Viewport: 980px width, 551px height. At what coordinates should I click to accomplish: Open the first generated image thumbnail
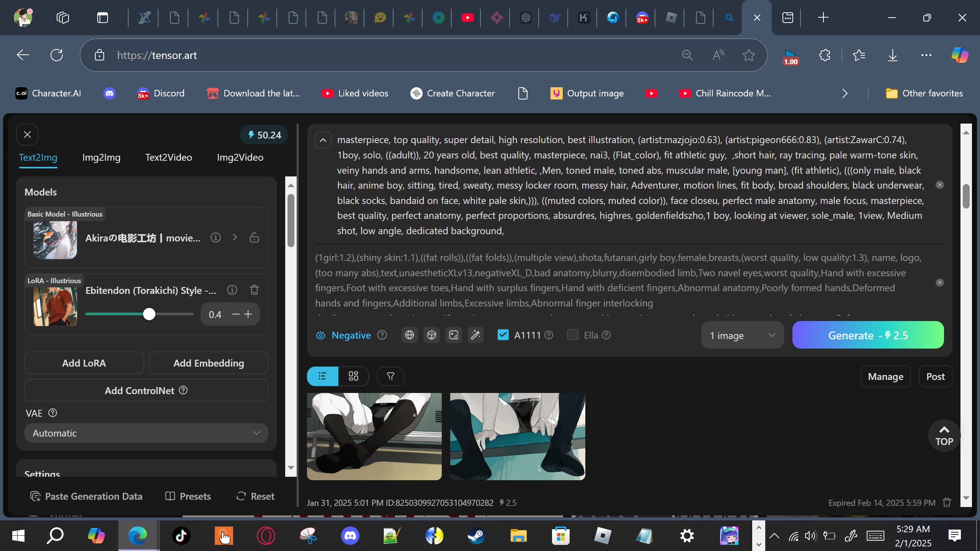point(374,436)
